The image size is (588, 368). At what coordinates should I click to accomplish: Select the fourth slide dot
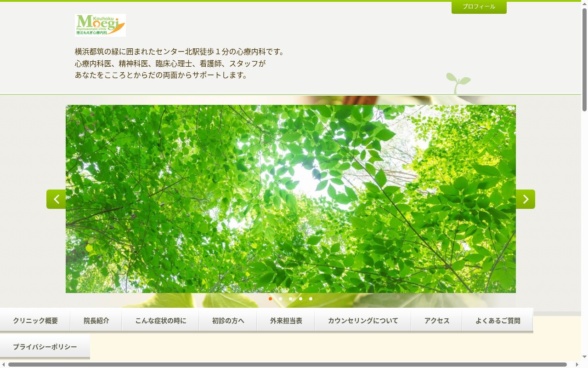(300, 299)
